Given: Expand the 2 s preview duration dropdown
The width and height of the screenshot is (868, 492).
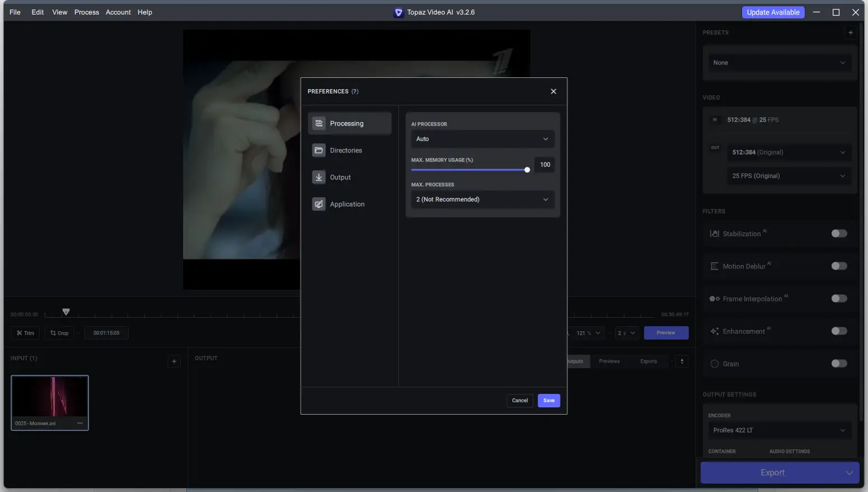Looking at the screenshot, I should click(627, 333).
